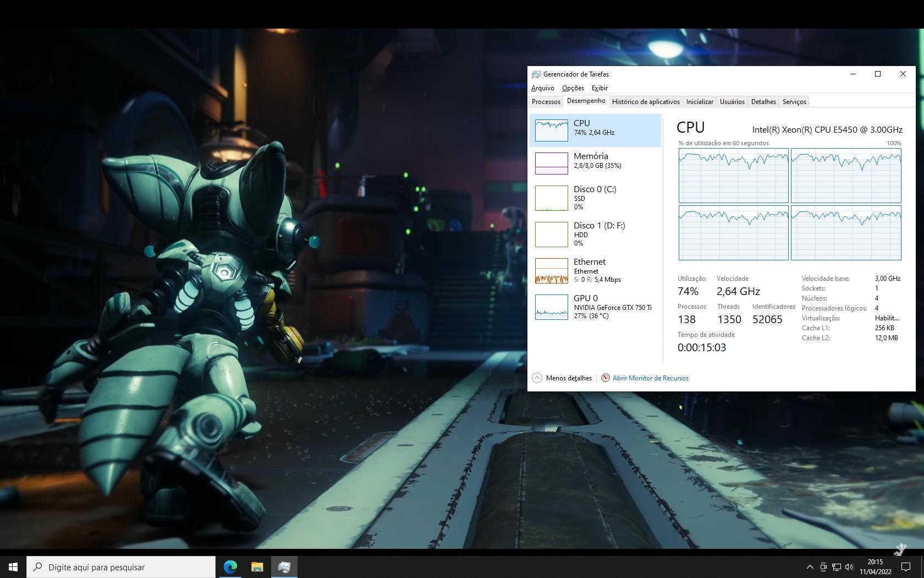The width and height of the screenshot is (924, 578).
Task: Select the Memória performance entry
Action: coord(595,163)
